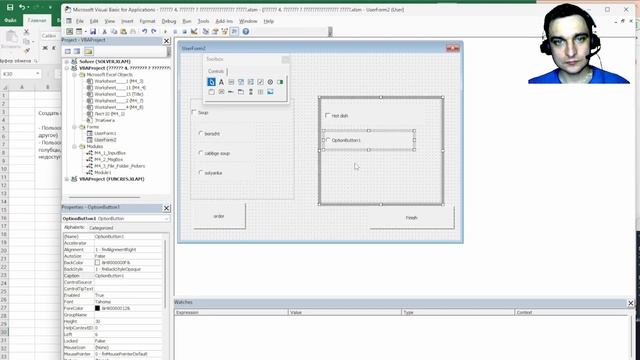640x360 pixels.
Task: Click the Run Sub play icon
Action: [165, 31]
